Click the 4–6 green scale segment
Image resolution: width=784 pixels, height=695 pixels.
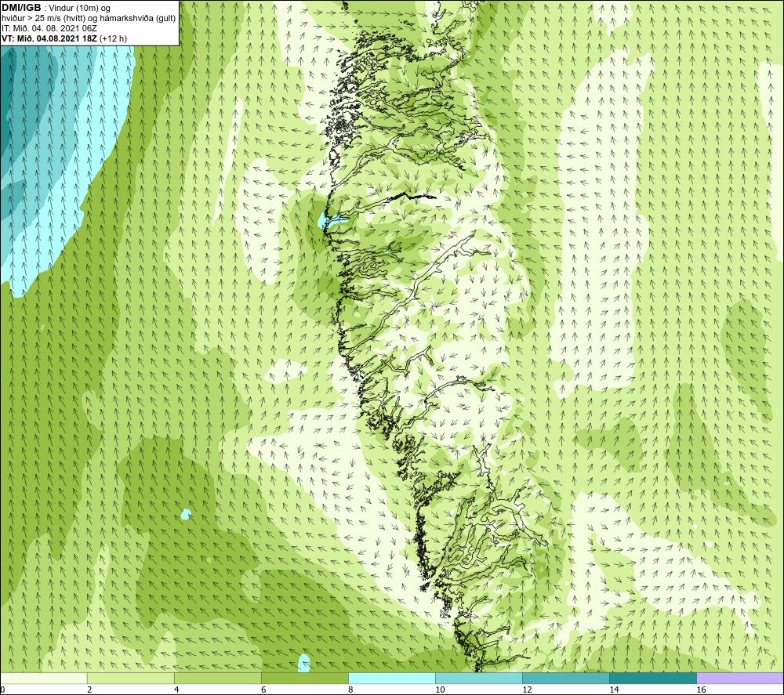pos(217,679)
